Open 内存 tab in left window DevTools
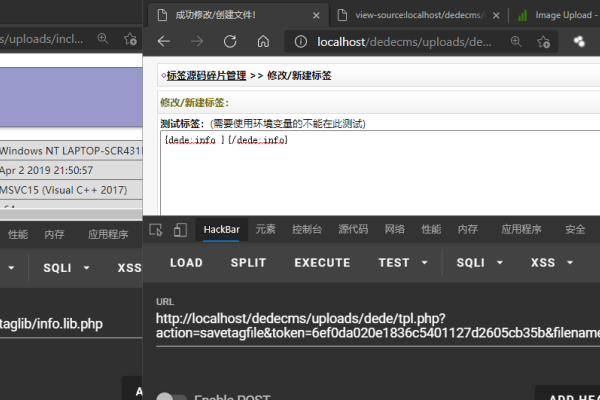This screenshot has height=400, width=600. coord(54,234)
